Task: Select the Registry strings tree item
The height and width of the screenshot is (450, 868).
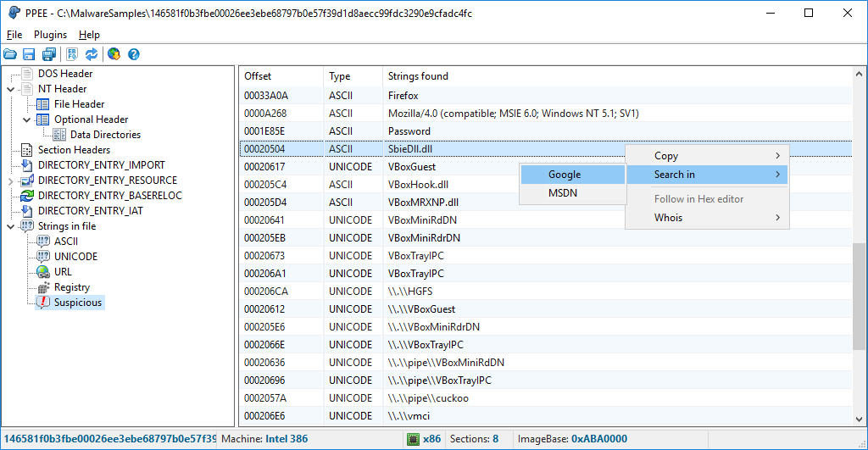Action: click(72, 287)
